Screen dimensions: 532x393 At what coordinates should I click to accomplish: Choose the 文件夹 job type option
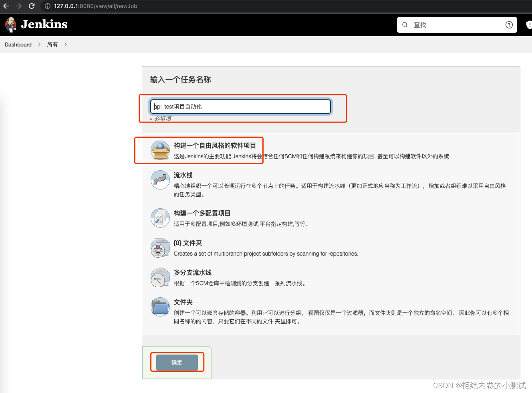pyautogui.click(x=183, y=302)
